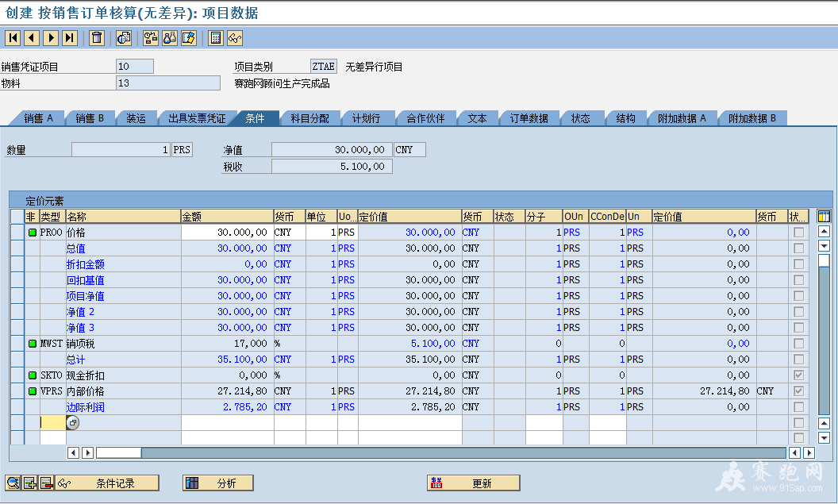The width and height of the screenshot is (838, 504).
Task: Toggle checked checkbox in SKTO 现金折扣 row
Action: pyautogui.click(x=798, y=375)
